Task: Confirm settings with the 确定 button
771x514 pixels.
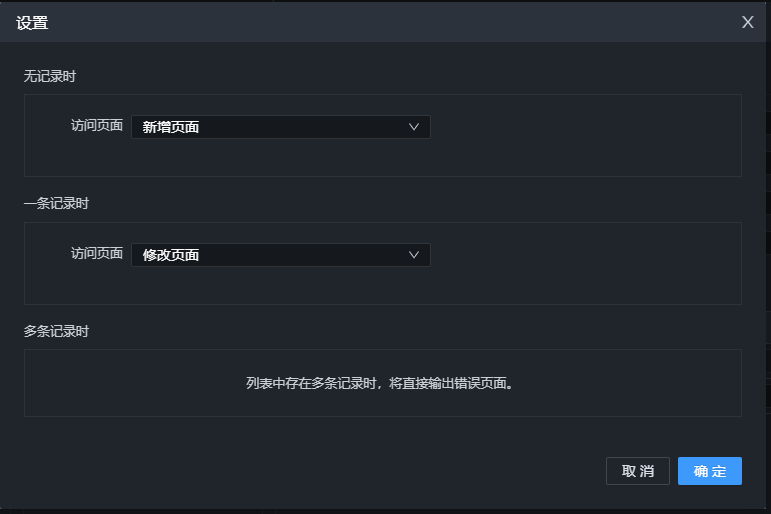Action: (x=709, y=471)
